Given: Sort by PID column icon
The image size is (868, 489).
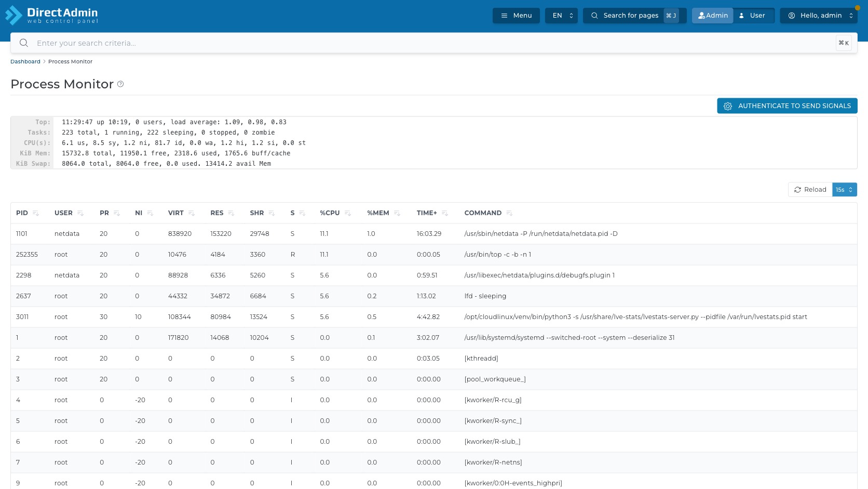Looking at the screenshot, I should [x=36, y=213].
